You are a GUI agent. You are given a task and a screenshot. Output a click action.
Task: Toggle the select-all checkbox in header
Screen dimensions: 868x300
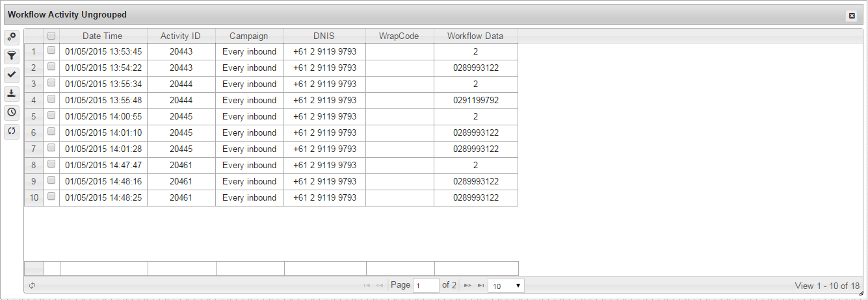point(51,36)
